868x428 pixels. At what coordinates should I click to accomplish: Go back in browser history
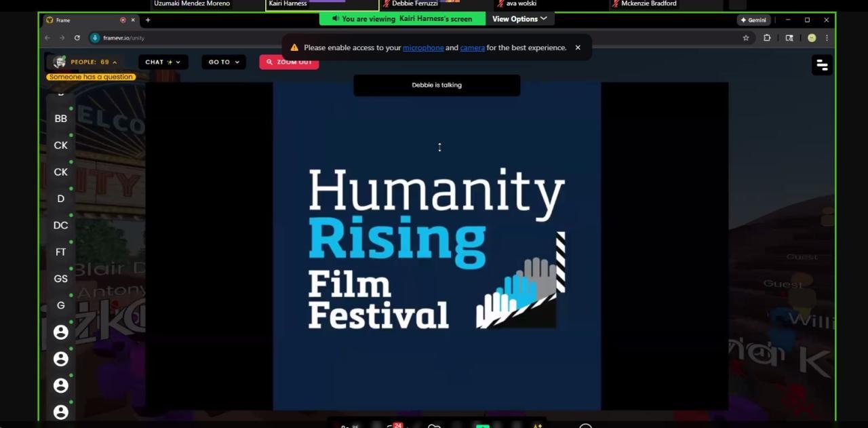coord(47,38)
